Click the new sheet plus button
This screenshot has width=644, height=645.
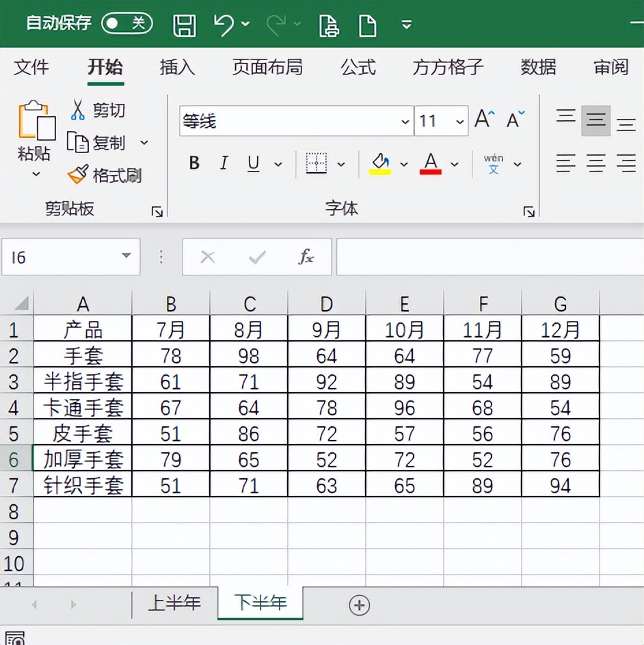pyautogui.click(x=360, y=605)
